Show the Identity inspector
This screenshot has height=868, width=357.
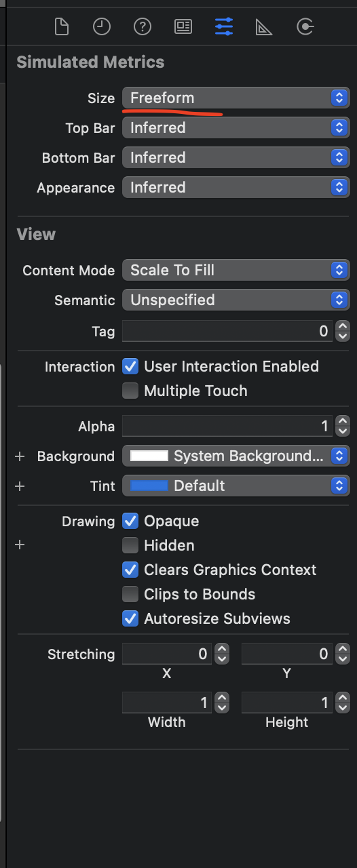point(183,26)
